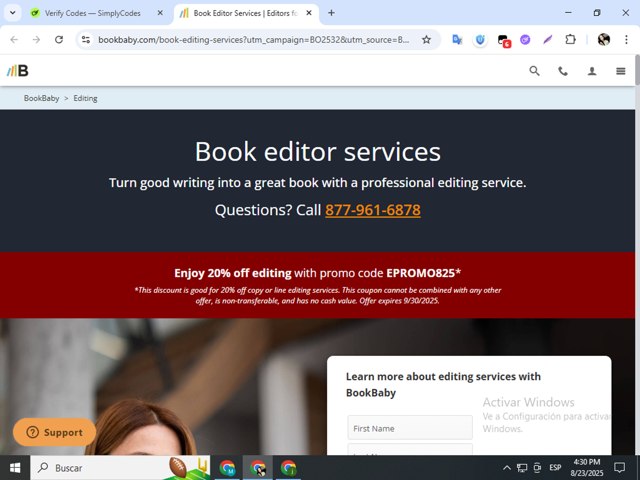Go forward to next page
Image resolution: width=640 pixels, height=480 pixels.
(x=36, y=40)
